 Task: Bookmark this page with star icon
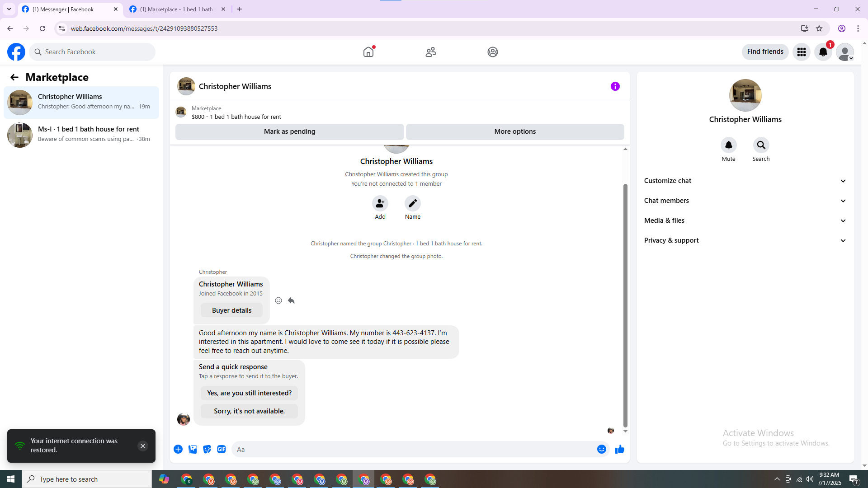pyautogui.click(x=819, y=28)
